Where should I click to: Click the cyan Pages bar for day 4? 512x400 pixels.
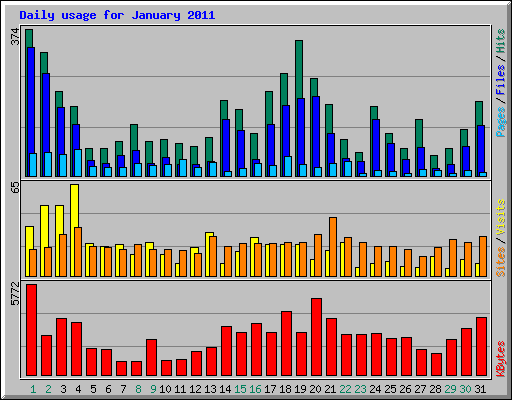(78, 163)
